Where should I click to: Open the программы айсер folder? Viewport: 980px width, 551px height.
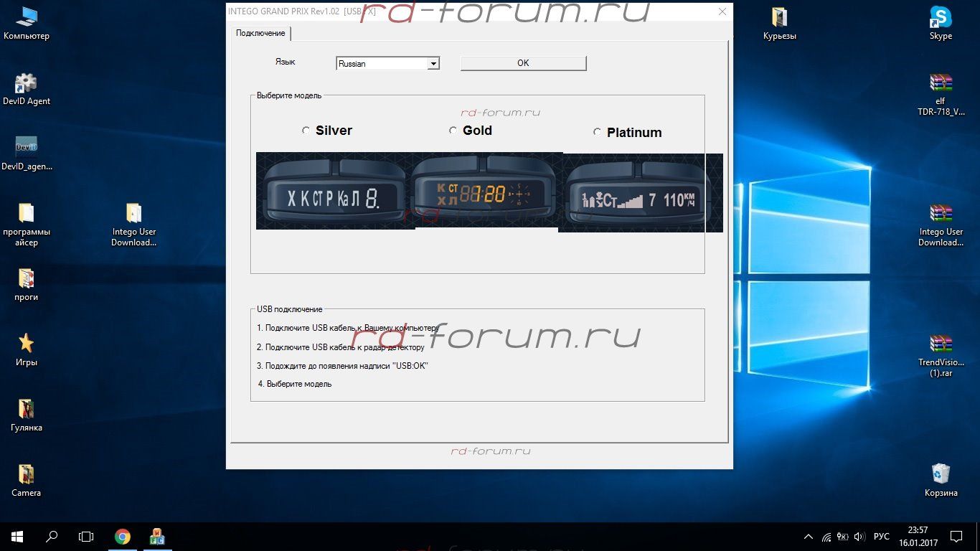(27, 225)
